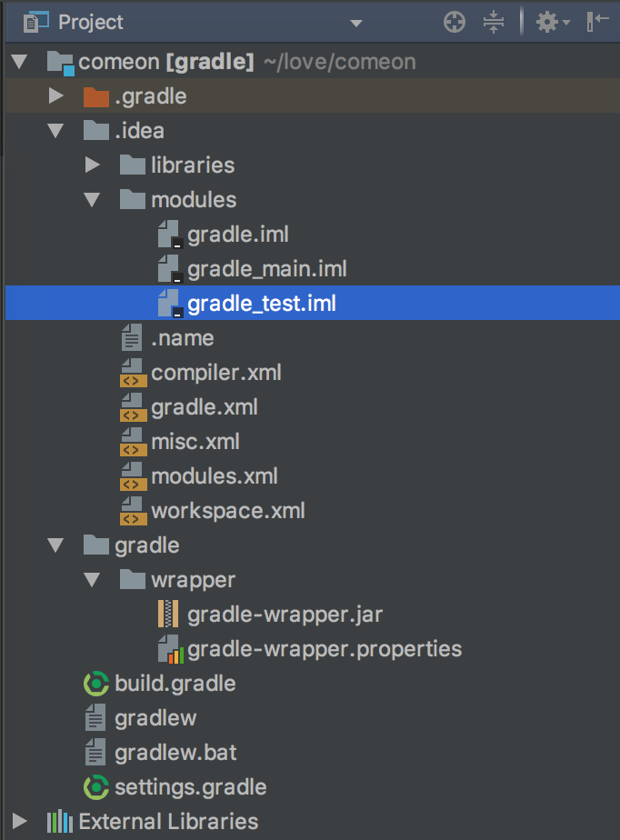
Task: Collapse the modules folder arrow
Action: [x=92, y=200]
